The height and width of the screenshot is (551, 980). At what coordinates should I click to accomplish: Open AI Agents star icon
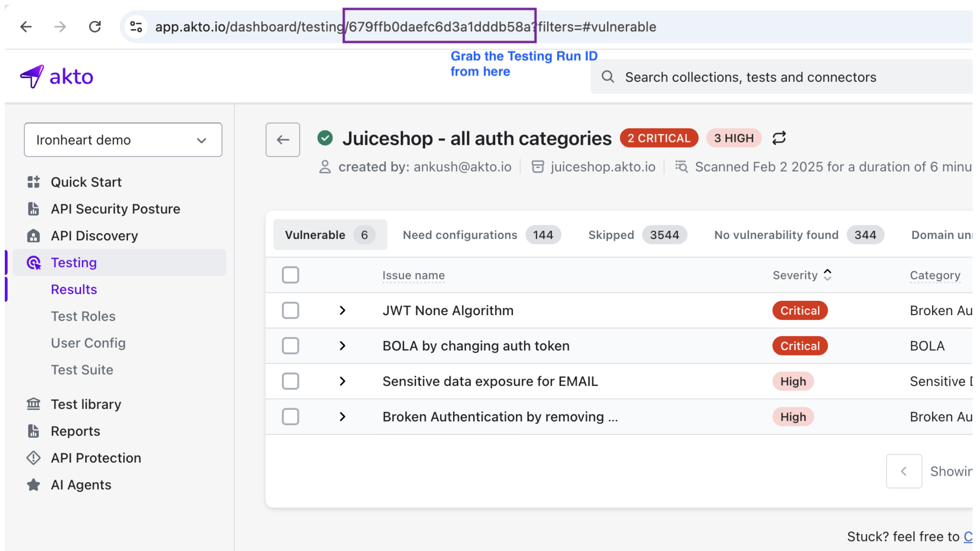coord(34,485)
